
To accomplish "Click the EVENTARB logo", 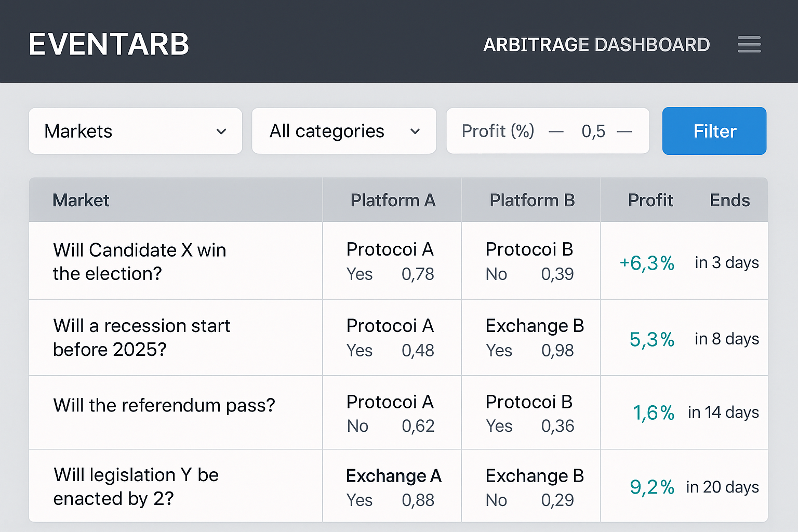I will [109, 44].
